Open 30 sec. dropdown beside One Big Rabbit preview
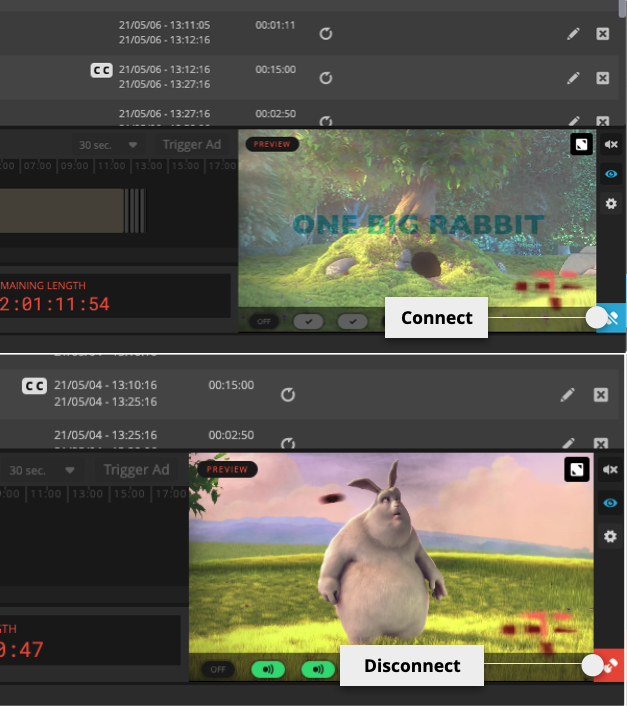 tap(109, 145)
